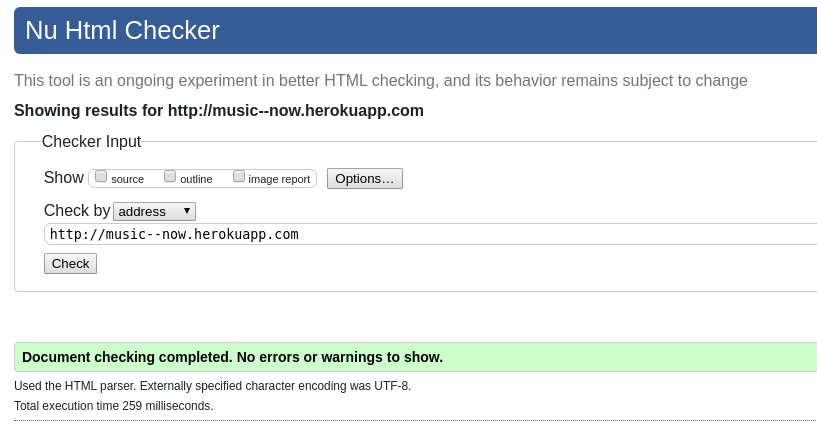Focus the URL address input field
The image size is (817, 440).
430,234
